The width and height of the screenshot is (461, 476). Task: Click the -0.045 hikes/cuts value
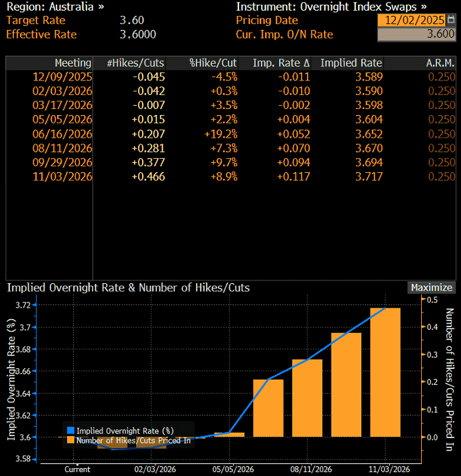(x=149, y=77)
